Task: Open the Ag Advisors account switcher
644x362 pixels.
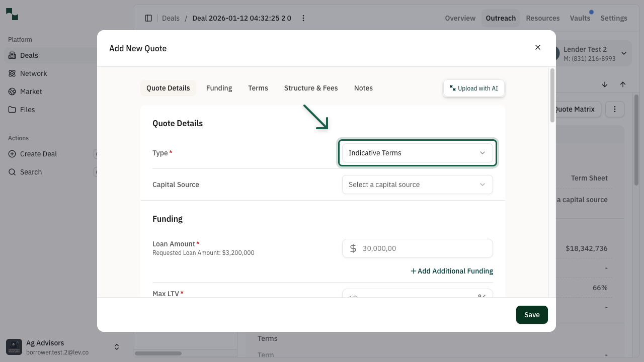Action: (117, 347)
